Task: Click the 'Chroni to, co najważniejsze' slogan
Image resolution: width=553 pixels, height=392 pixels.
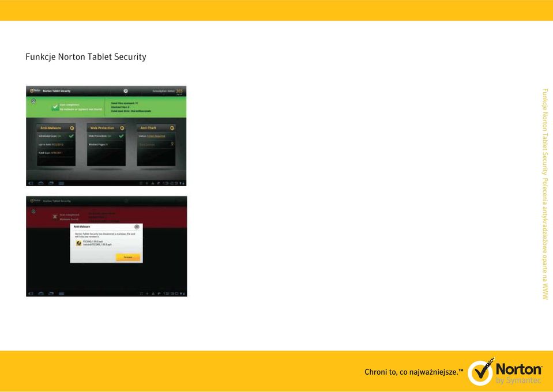Action: click(x=413, y=372)
